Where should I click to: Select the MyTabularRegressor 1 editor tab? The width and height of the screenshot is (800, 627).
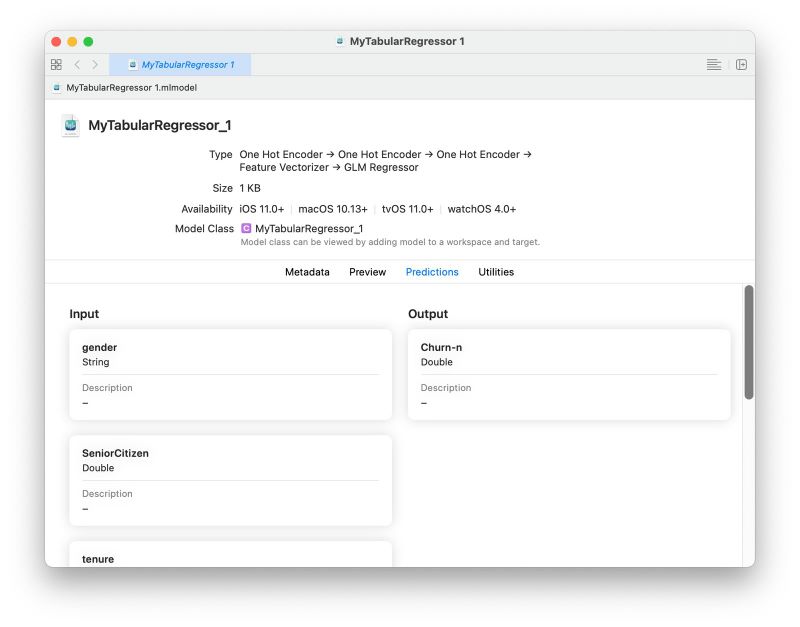tap(180, 65)
